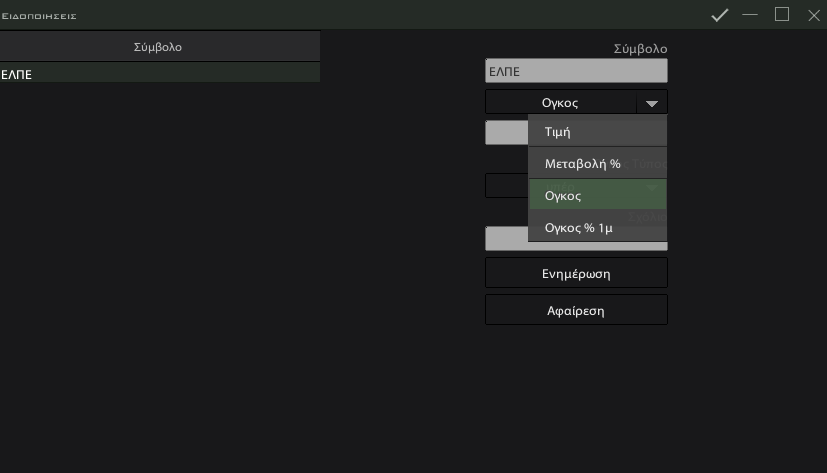Click the Σύμβολο column header
Viewport: 827px width, 473px height.
coord(158,47)
